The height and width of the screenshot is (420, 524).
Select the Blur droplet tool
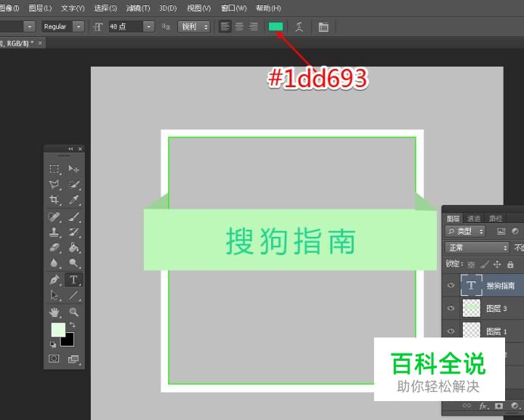[54, 263]
